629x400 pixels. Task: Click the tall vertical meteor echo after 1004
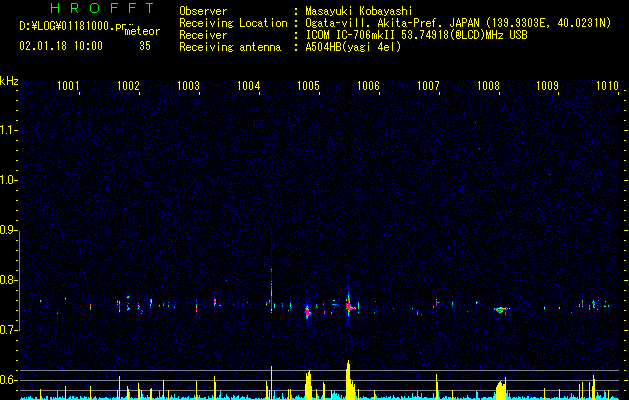(272, 291)
